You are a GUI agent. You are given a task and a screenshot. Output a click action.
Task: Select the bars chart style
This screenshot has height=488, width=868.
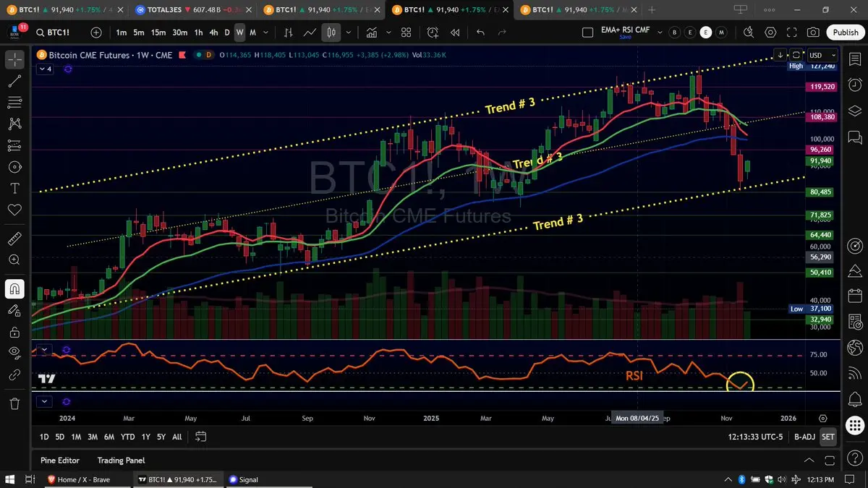coord(289,33)
